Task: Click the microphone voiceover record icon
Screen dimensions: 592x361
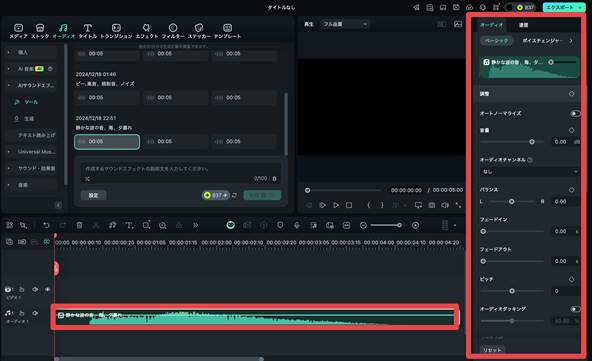Action: [297, 225]
